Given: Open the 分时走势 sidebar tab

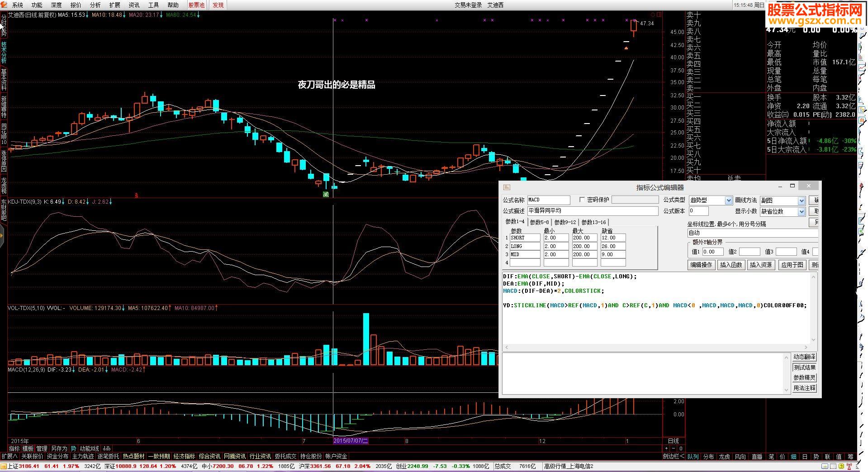Looking at the screenshot, I should pyautogui.click(x=4, y=25).
